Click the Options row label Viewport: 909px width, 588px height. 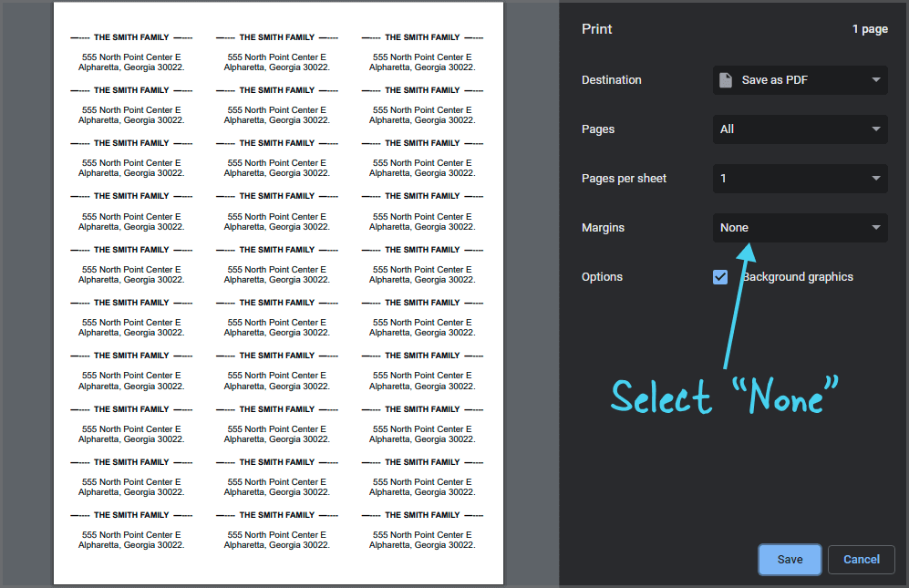tap(602, 276)
